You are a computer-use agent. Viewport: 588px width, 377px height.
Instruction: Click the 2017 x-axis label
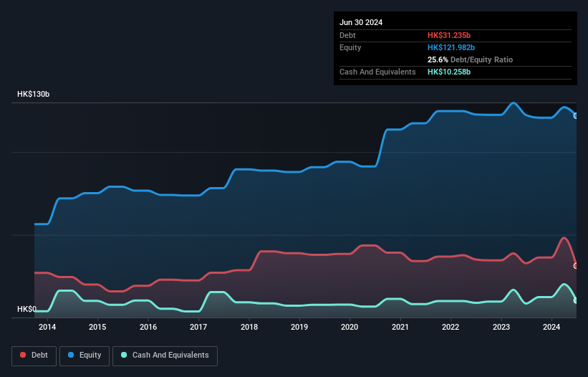198,327
